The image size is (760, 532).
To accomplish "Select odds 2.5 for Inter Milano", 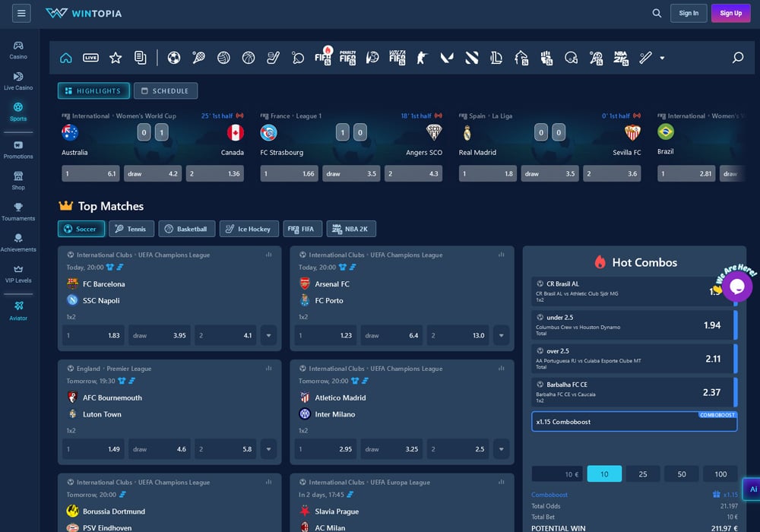I will (x=458, y=449).
